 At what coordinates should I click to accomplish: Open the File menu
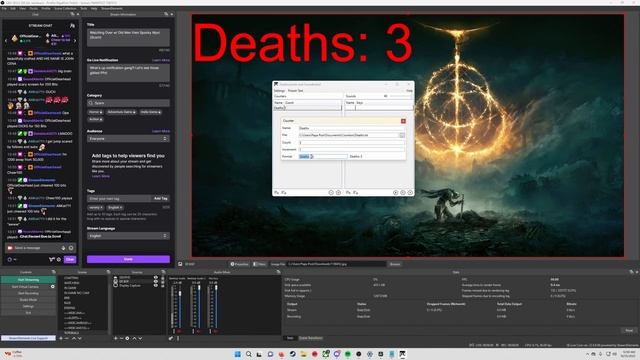4,8
